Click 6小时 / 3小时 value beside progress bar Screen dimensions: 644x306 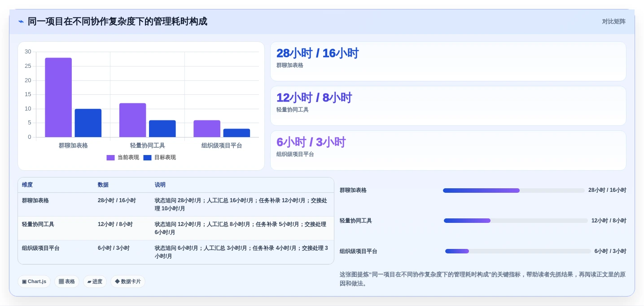pos(610,252)
